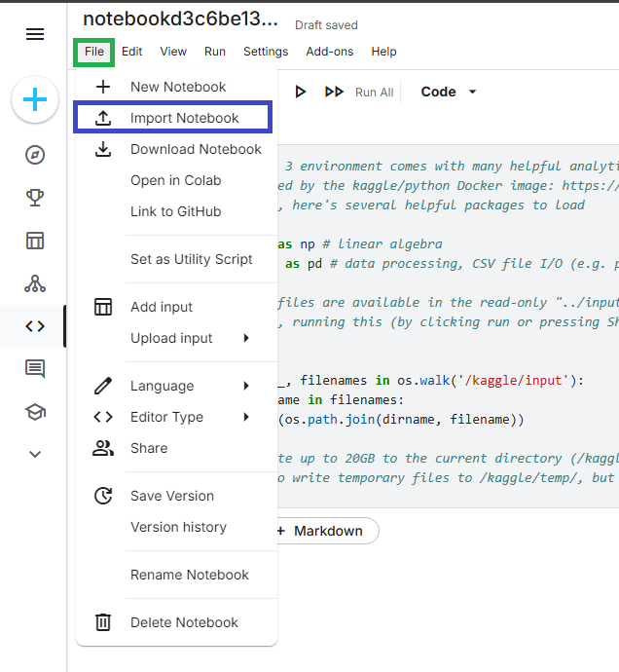This screenshot has height=672, width=619.
Task: Open the Learn graduation cap icon
Action: click(35, 412)
